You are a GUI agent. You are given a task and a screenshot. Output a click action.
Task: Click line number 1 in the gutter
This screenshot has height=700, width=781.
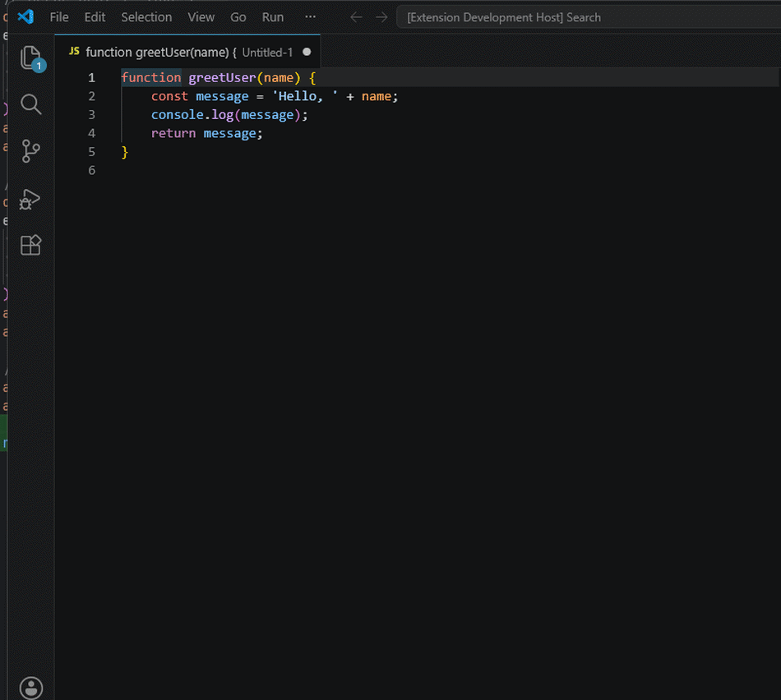pyautogui.click(x=91, y=78)
